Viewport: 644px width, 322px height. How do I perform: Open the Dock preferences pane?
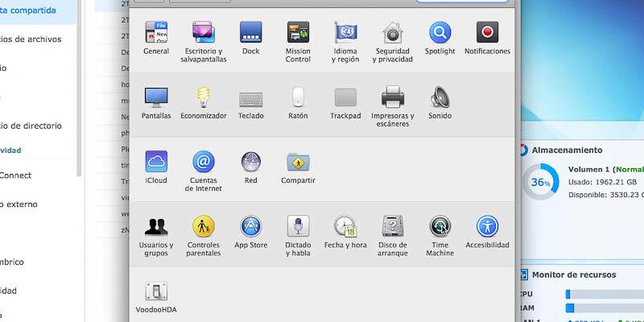250,38
